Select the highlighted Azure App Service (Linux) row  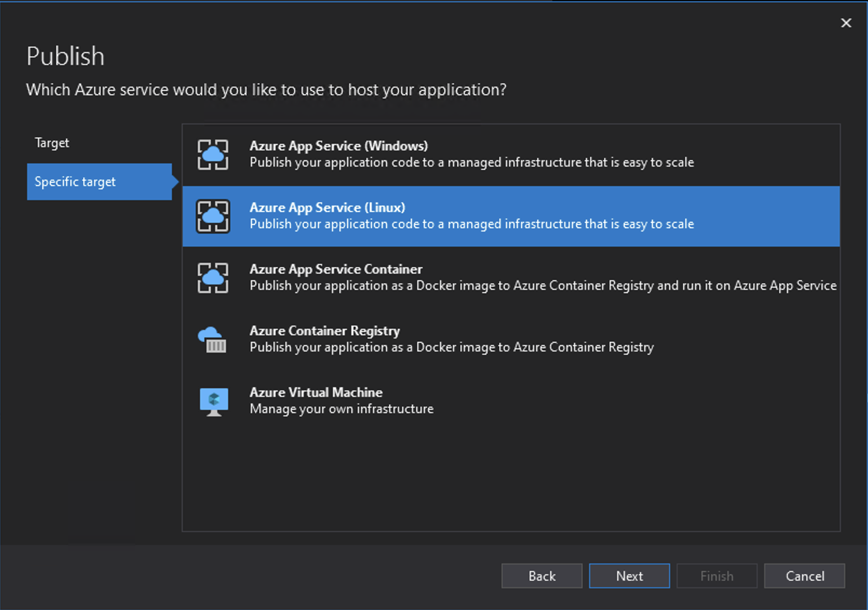click(x=486, y=216)
